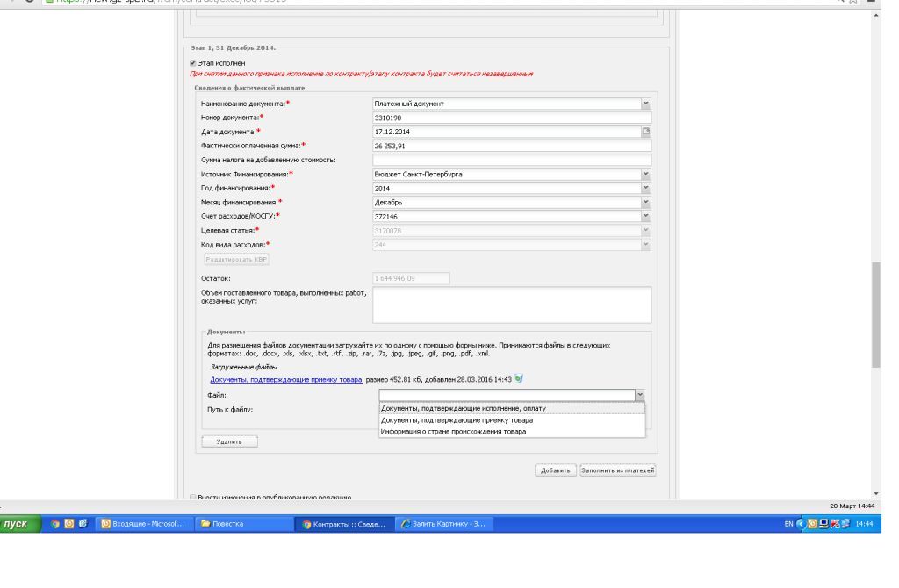Screen dimensions: 899x588
Task: Switch to 'Контракты :: Сведе...' taskbar window
Action: tap(345, 524)
